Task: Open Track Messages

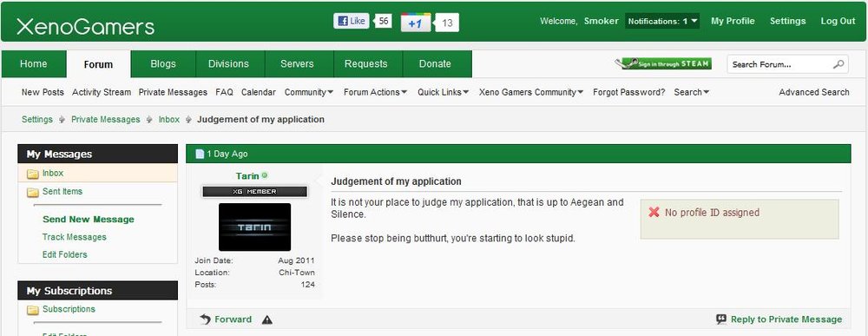Action: point(74,238)
